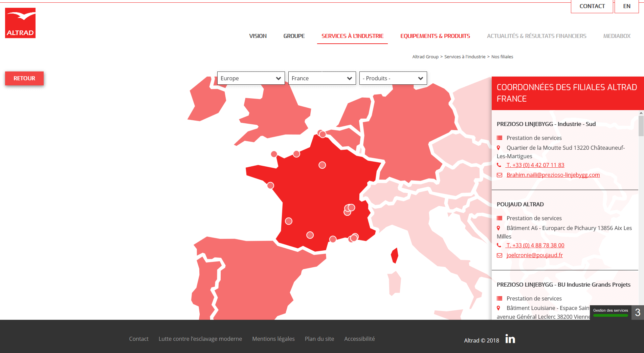Click the filiales list scrollbar thumb
This screenshot has width=644, height=353.
pyautogui.click(x=641, y=126)
